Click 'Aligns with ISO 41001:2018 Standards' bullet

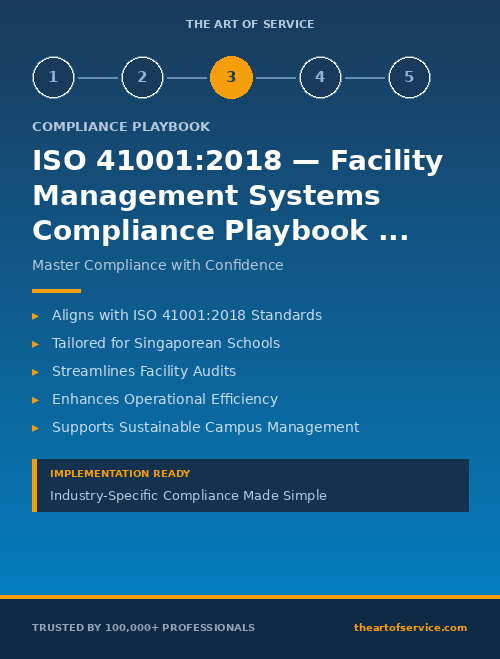[187, 315]
